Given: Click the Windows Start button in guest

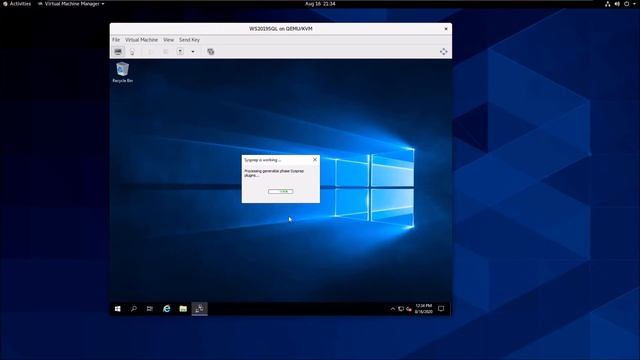Looking at the screenshot, I should (x=118, y=309).
